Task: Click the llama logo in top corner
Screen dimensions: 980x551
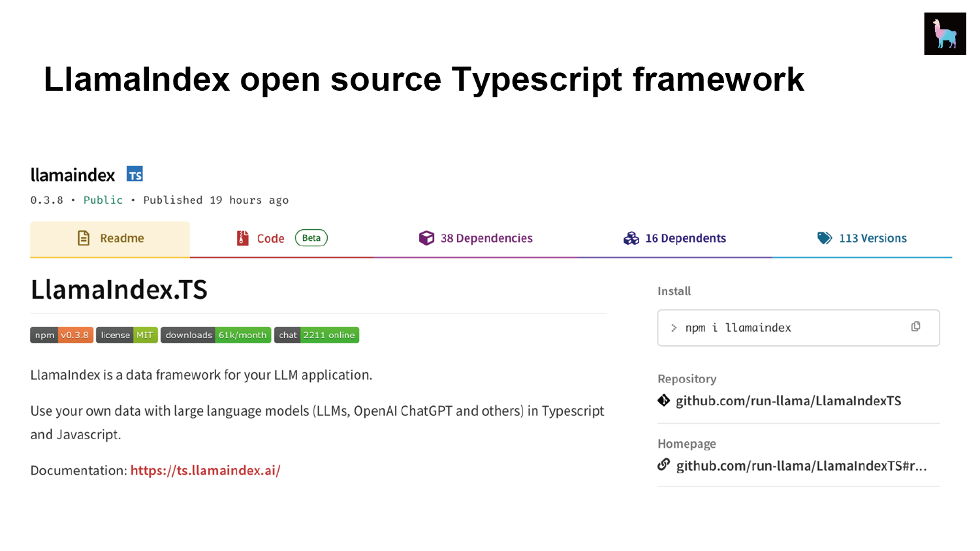Action: point(945,33)
